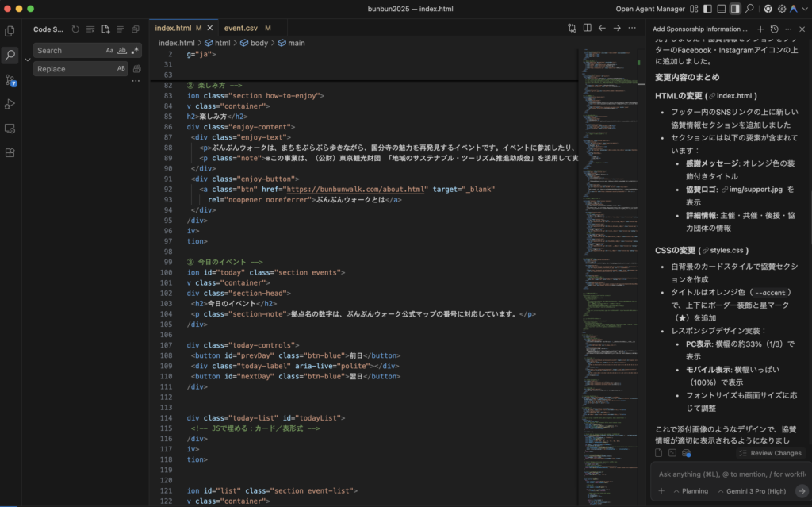Image resolution: width=812 pixels, height=507 pixels.
Task: Refresh the search results
Action: point(75,29)
